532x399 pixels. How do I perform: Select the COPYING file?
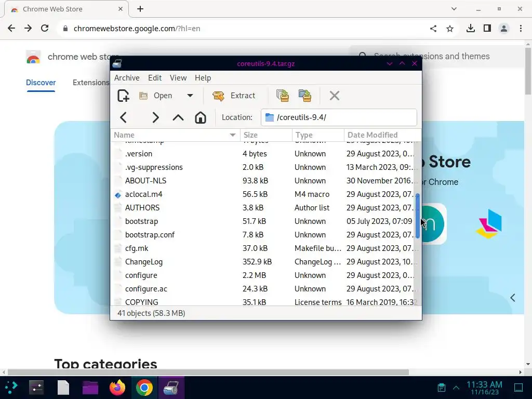coord(263,302)
